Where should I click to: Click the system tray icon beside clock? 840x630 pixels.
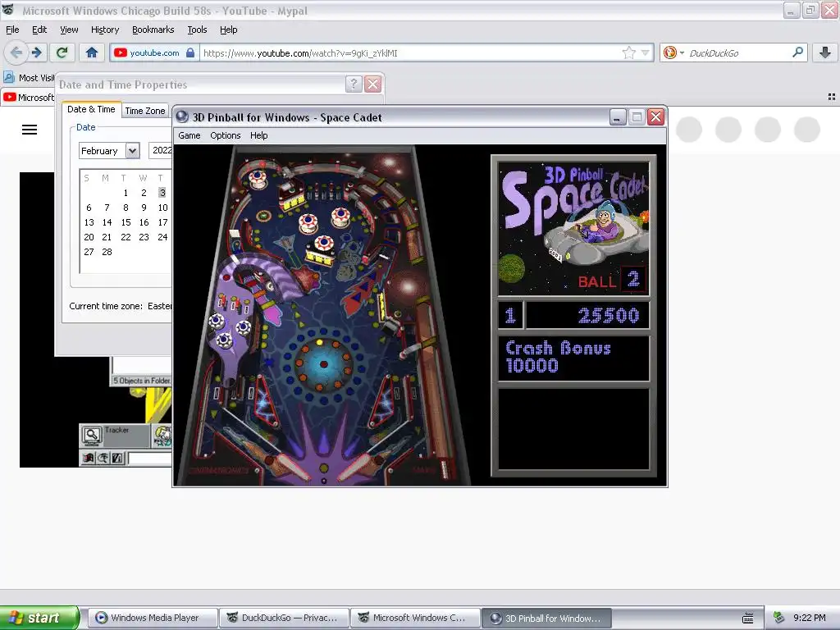[x=779, y=618]
